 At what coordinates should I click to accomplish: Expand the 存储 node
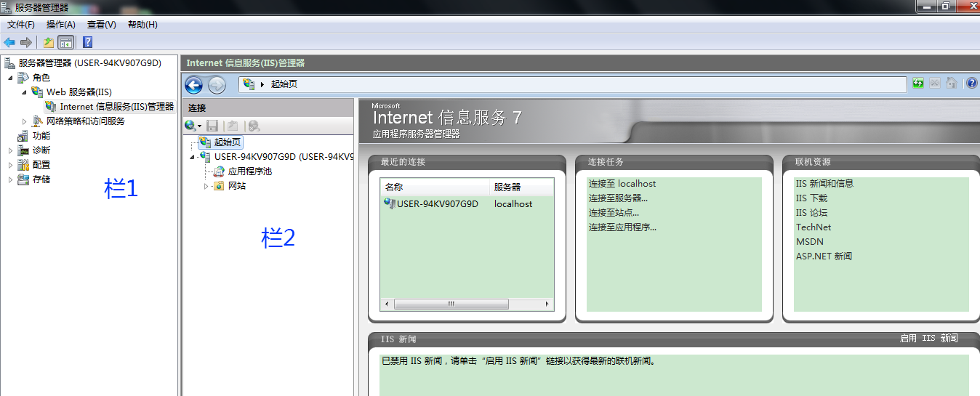coord(10,179)
